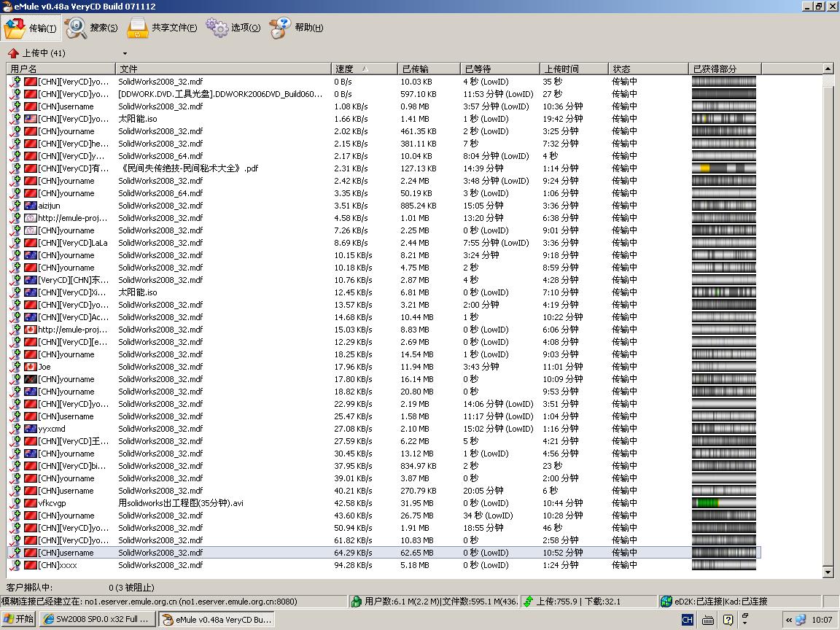Click the network tray icon beside the clock

pyautogui.click(x=801, y=620)
